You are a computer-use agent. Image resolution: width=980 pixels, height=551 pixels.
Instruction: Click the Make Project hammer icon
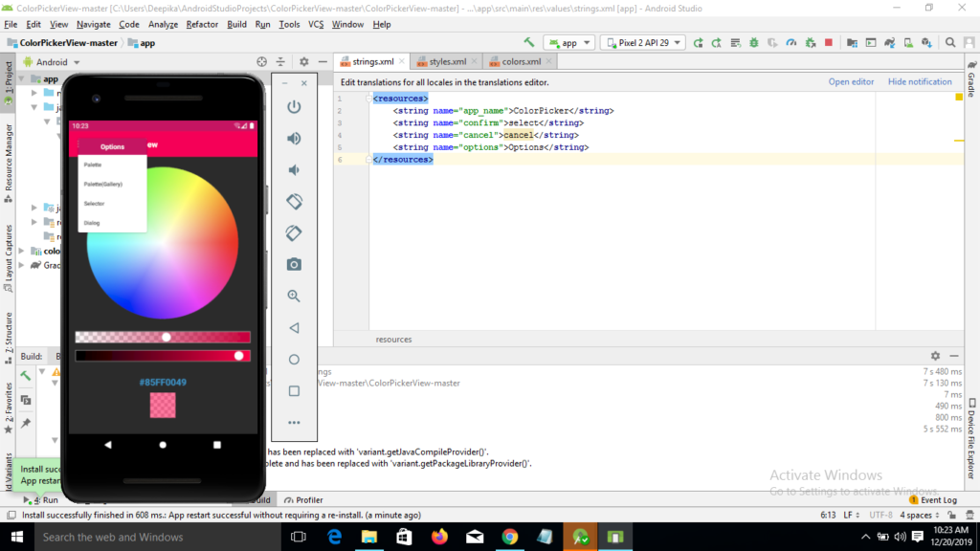coord(529,43)
